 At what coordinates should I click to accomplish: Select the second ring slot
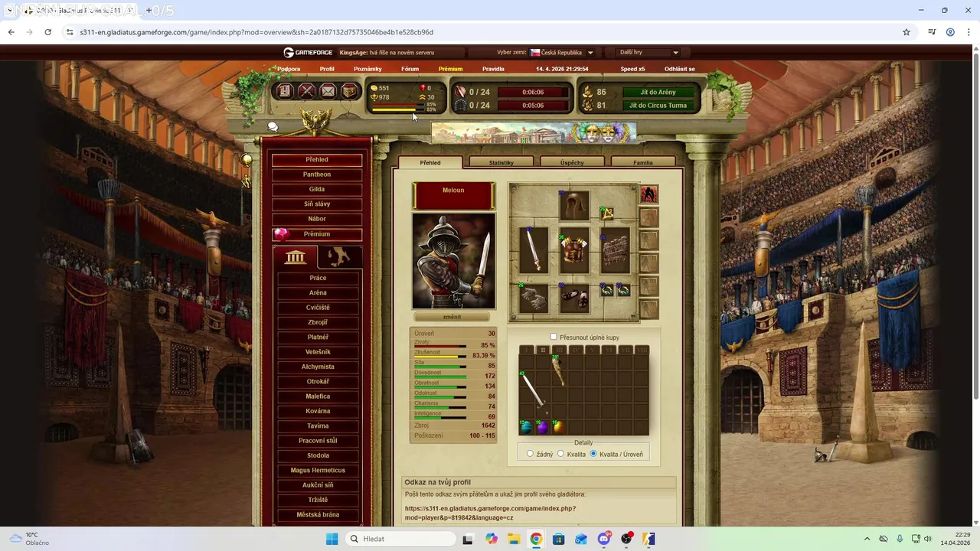click(623, 291)
